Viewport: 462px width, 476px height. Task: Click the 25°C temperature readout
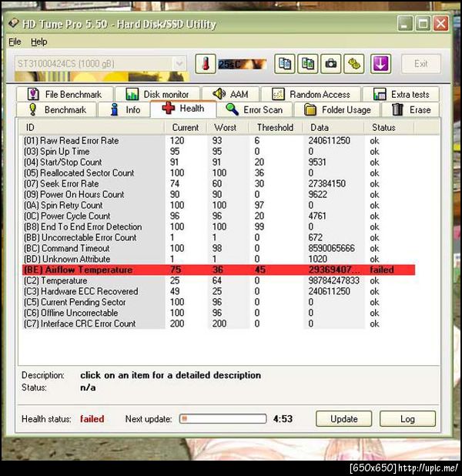coord(242,64)
